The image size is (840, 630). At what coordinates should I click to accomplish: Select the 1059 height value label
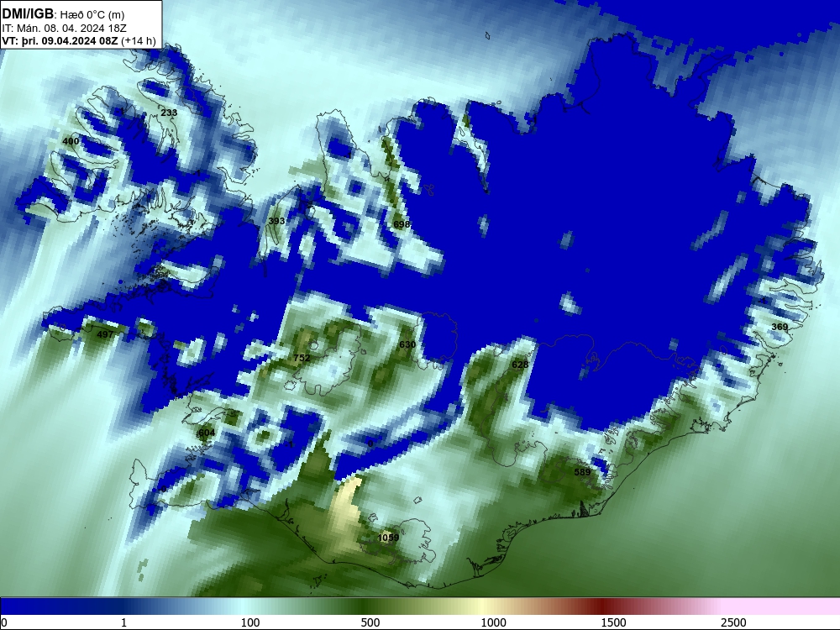click(388, 538)
